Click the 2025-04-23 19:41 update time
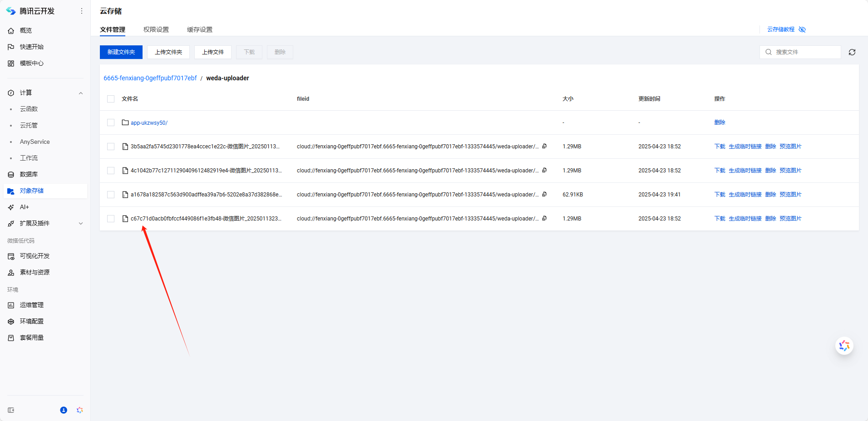 click(659, 195)
